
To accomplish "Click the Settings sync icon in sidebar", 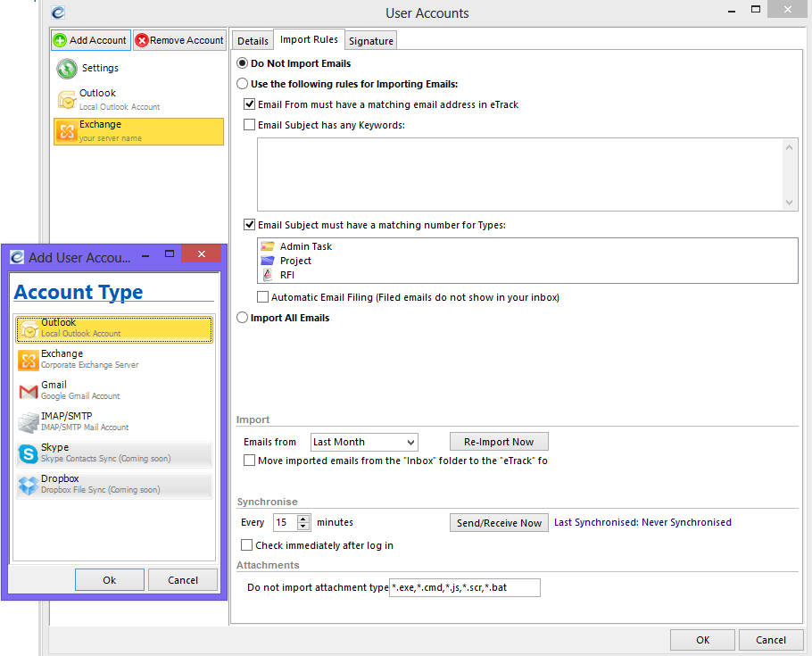I will click(x=67, y=69).
